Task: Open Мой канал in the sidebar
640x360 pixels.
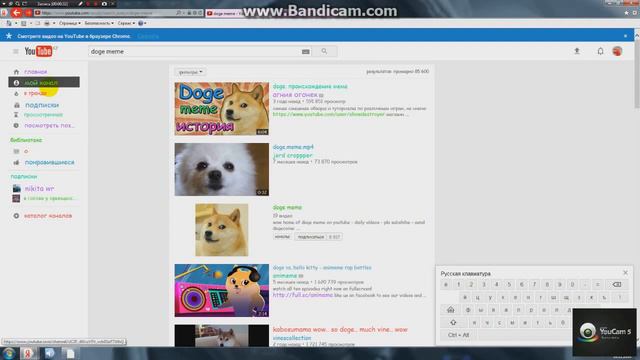Action: pyautogui.click(x=44, y=82)
